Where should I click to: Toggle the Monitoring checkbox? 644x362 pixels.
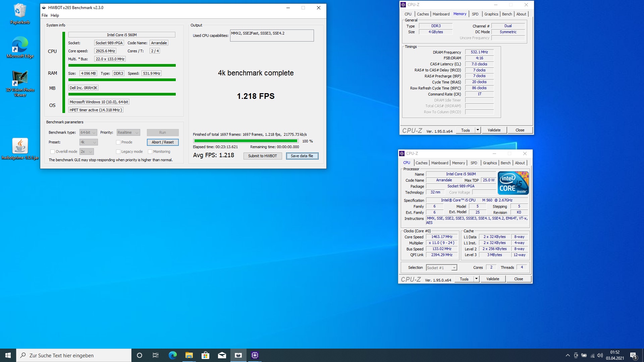click(150, 152)
